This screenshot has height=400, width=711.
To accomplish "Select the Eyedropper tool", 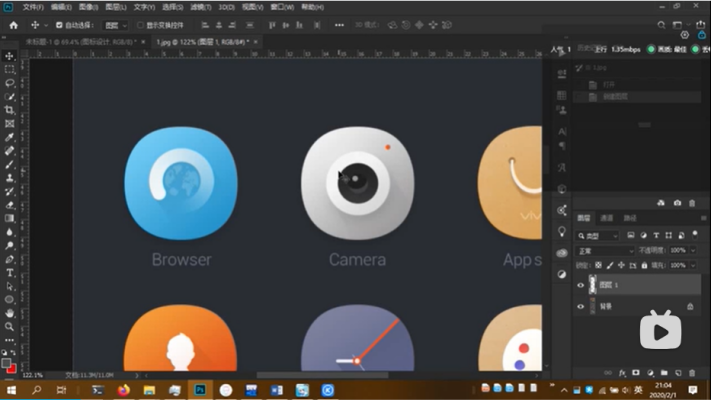I will coord(9,137).
